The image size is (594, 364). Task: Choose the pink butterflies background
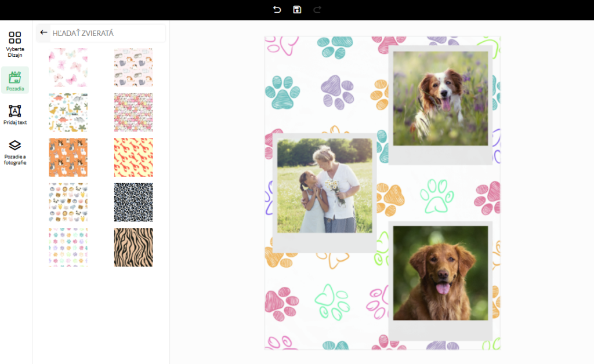[x=68, y=67]
